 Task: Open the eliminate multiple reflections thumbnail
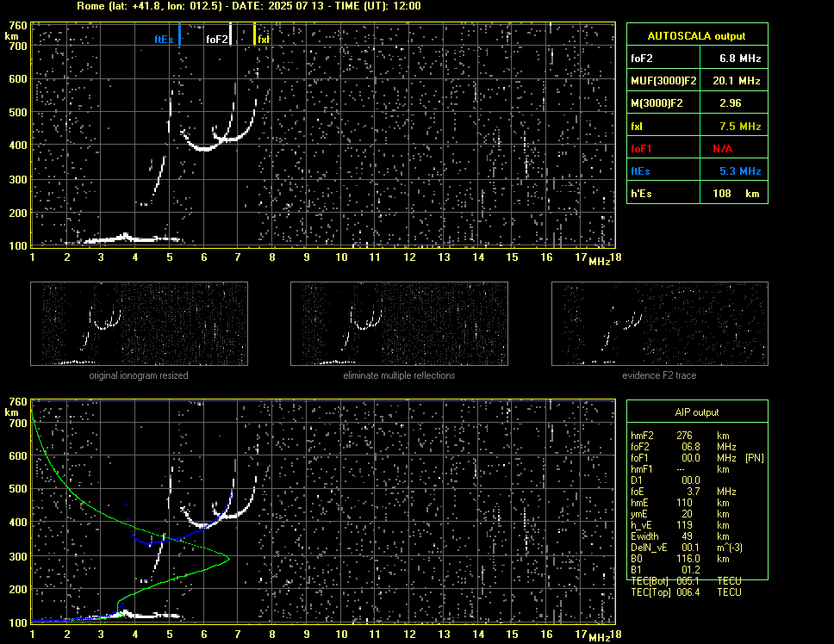pyautogui.click(x=399, y=324)
